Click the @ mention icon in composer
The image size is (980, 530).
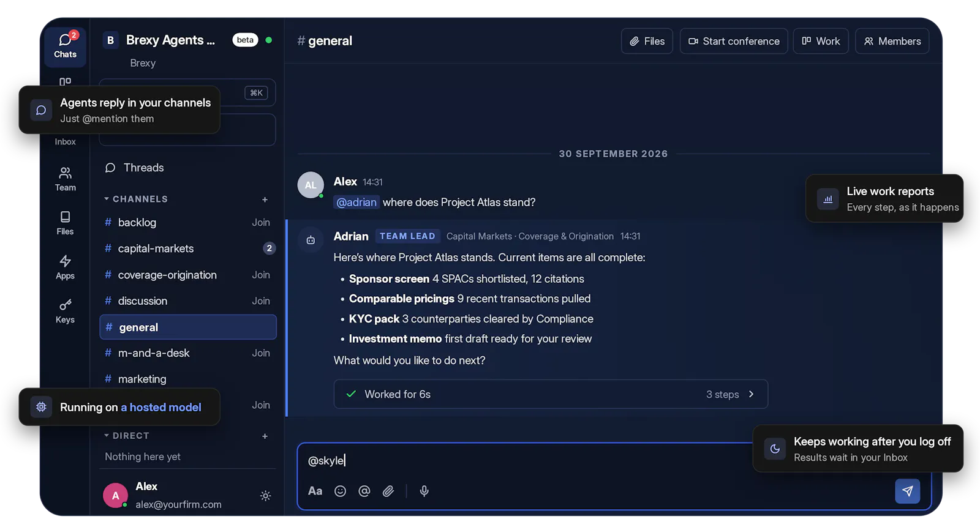tap(364, 491)
